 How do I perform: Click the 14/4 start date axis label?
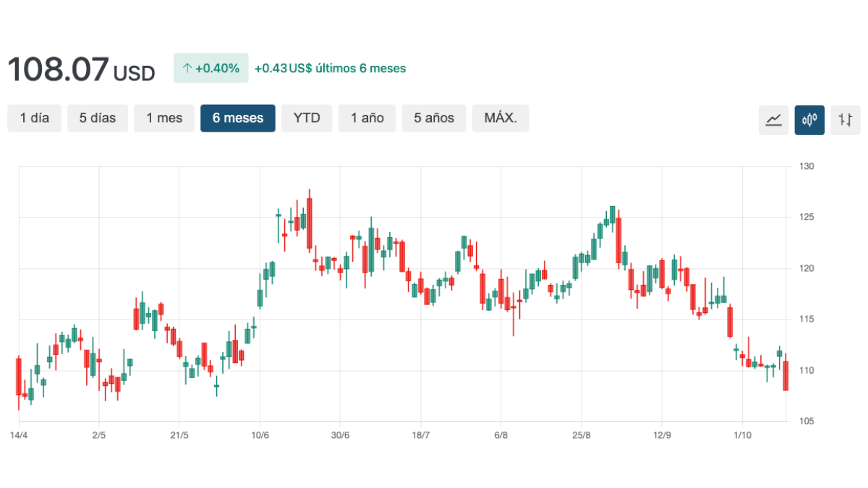[19, 435]
